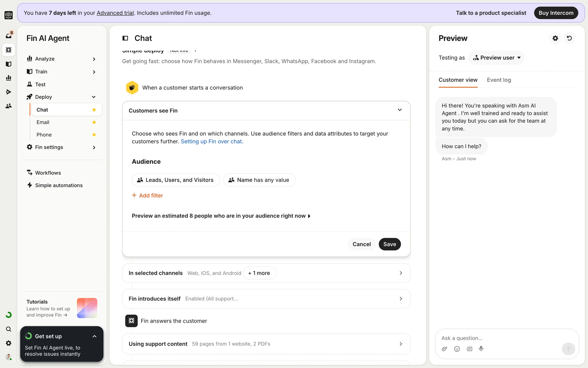Collapse the Get set up card
This screenshot has width=588, height=368.
pos(94,336)
